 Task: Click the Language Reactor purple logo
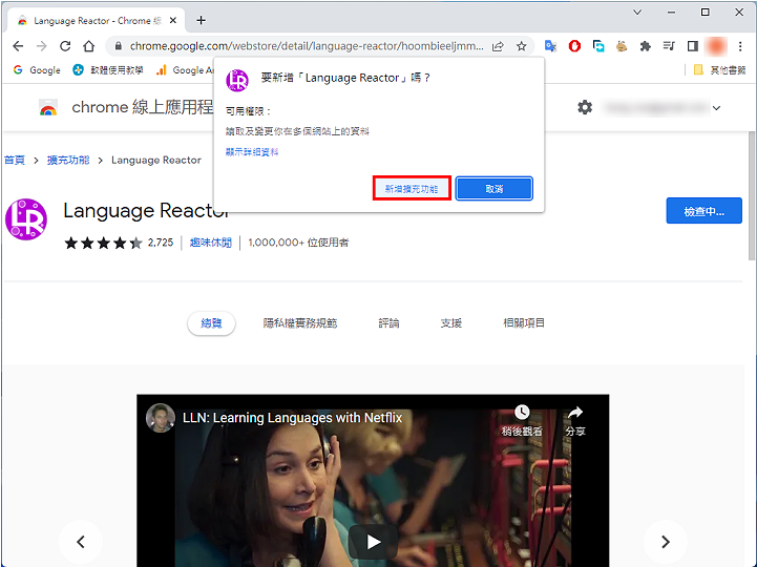[26, 219]
